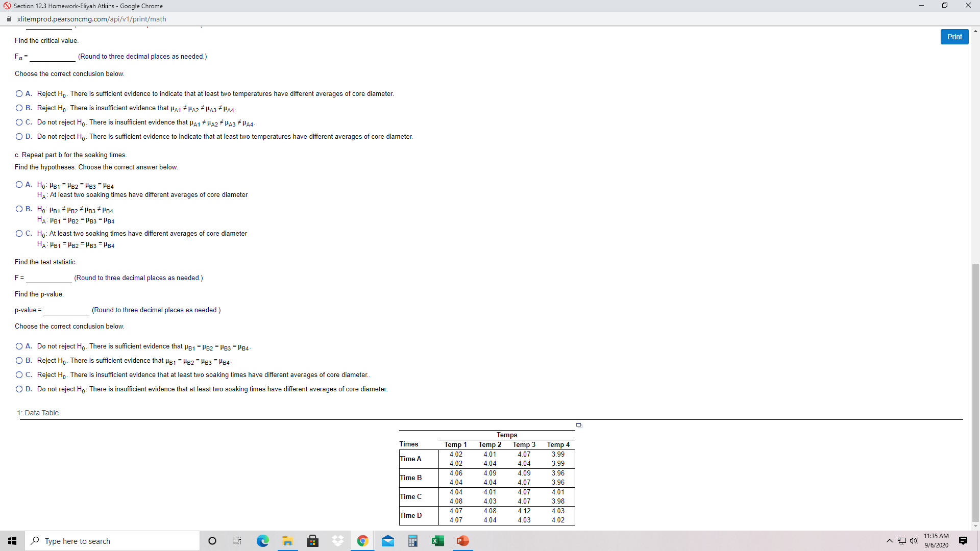Image resolution: width=980 pixels, height=551 pixels.
Task: Click the PowerPoint taskbar icon
Action: (463, 540)
